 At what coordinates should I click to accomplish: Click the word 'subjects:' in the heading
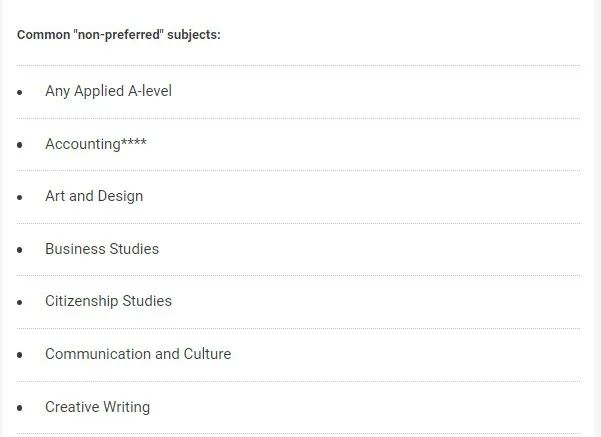(194, 35)
